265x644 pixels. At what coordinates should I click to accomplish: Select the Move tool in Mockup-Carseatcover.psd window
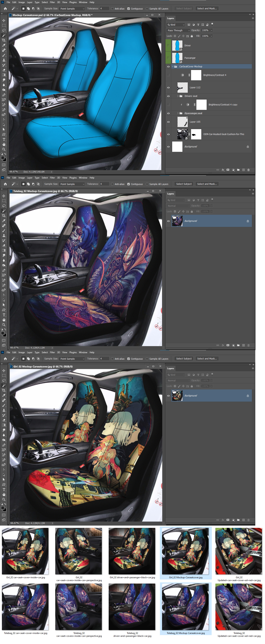coord(4,20)
